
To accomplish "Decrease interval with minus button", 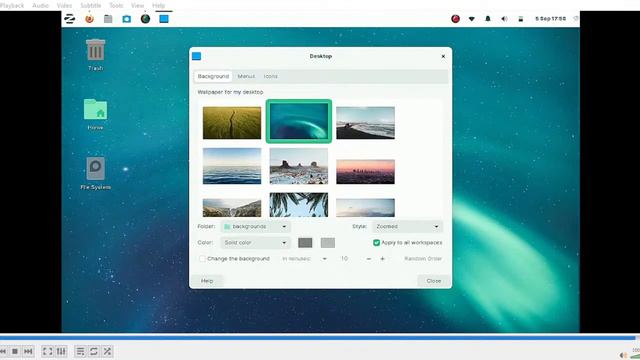I will click(369, 259).
